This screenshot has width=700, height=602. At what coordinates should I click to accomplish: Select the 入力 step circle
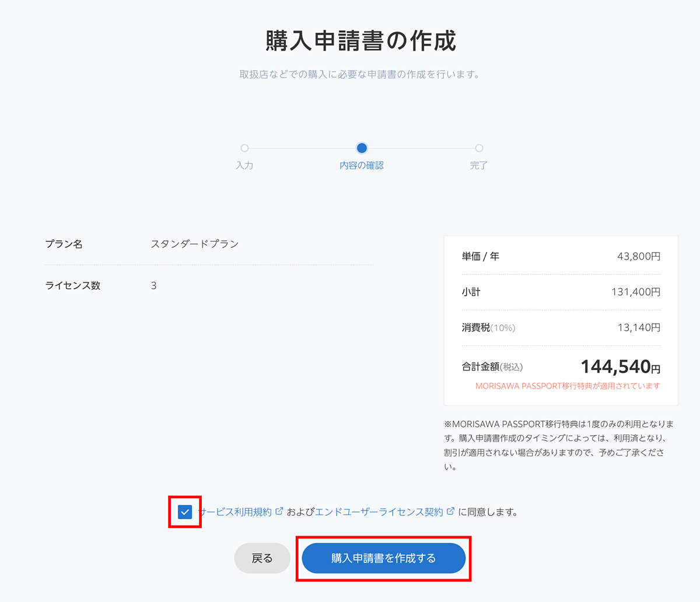pyautogui.click(x=244, y=148)
